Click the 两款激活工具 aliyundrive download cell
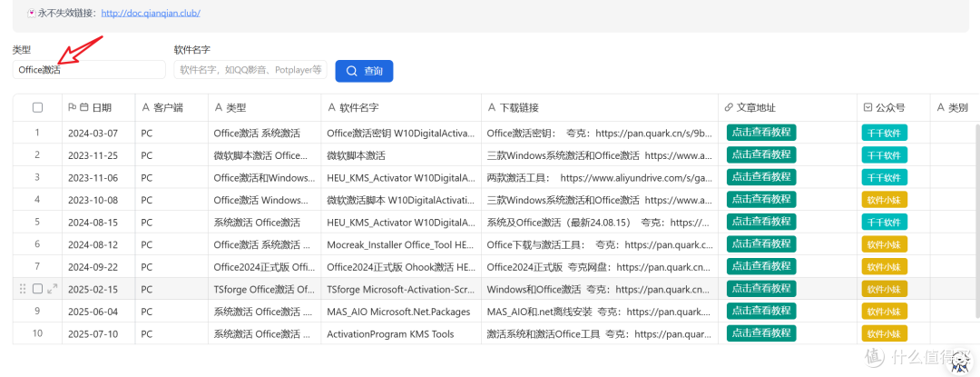This screenshot has height=377, width=980. (600, 177)
